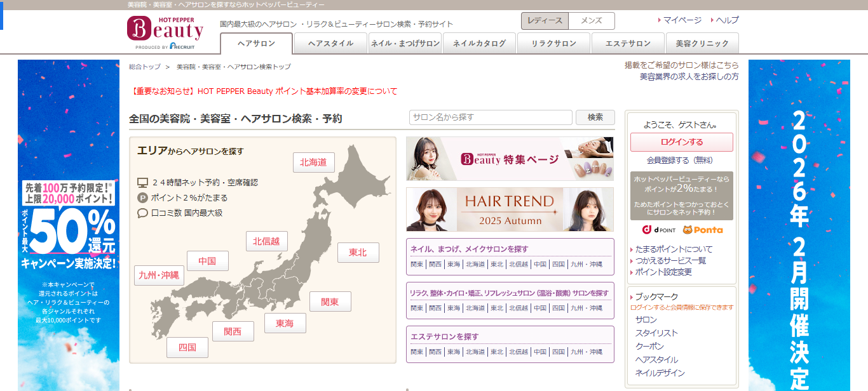Click the d POINT logo
Viewport: 868px width, 391px height.
click(x=659, y=230)
